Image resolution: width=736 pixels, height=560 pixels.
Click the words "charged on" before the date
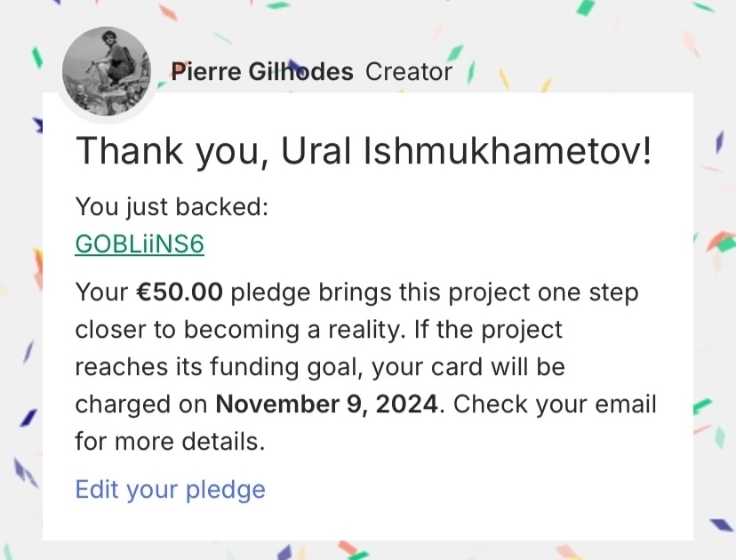point(142,404)
